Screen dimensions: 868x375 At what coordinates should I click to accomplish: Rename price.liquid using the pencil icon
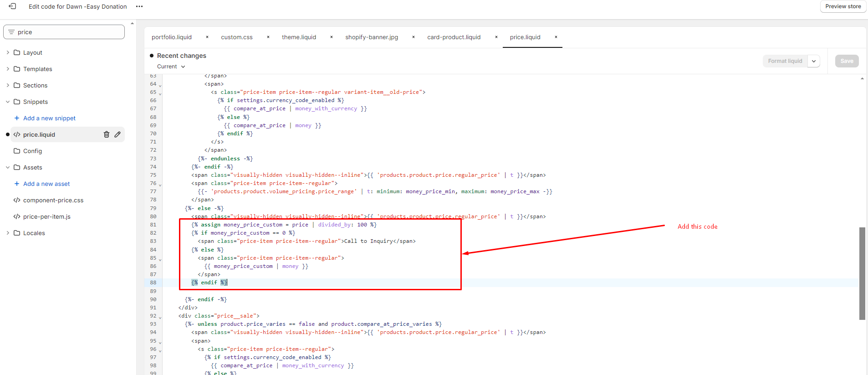coord(117,134)
